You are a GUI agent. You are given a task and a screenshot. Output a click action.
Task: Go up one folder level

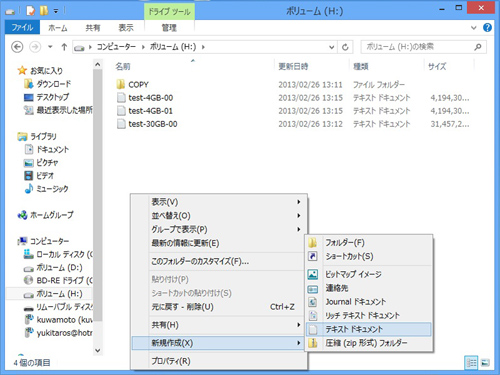coord(64,47)
